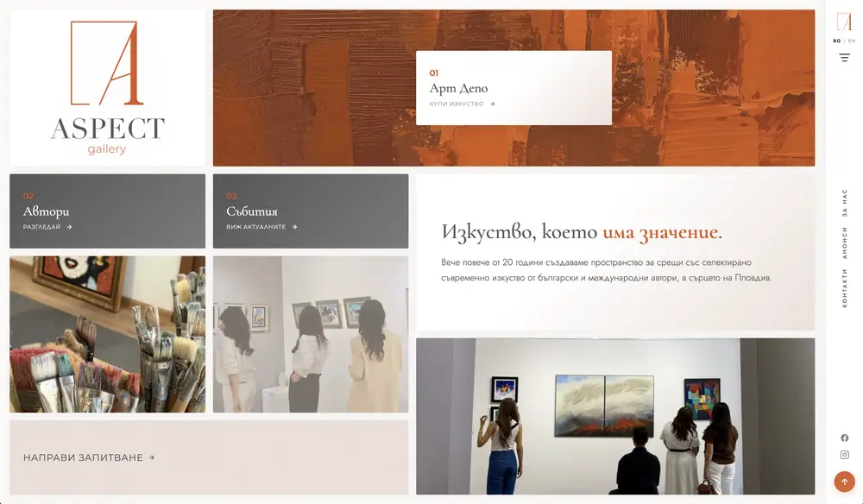Open КОНТАКТИ vertical menu item
This screenshot has height=504, width=863.
(844, 287)
